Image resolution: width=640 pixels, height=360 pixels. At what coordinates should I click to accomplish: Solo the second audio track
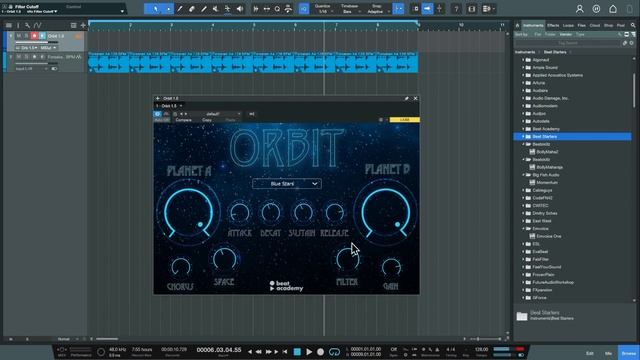[26, 57]
